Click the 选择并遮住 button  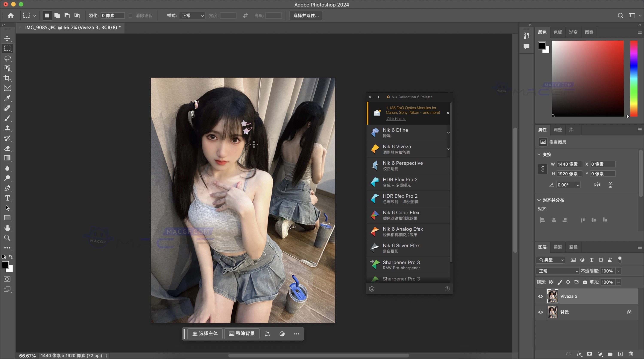tap(306, 15)
